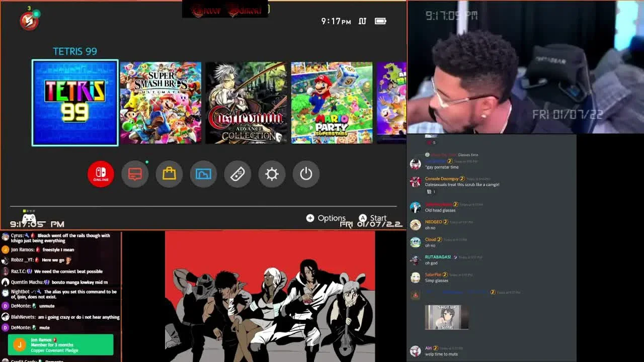Click BlahNevets's "am i going crazy" message
Viewport: 644px width, 362px height.
click(78, 317)
